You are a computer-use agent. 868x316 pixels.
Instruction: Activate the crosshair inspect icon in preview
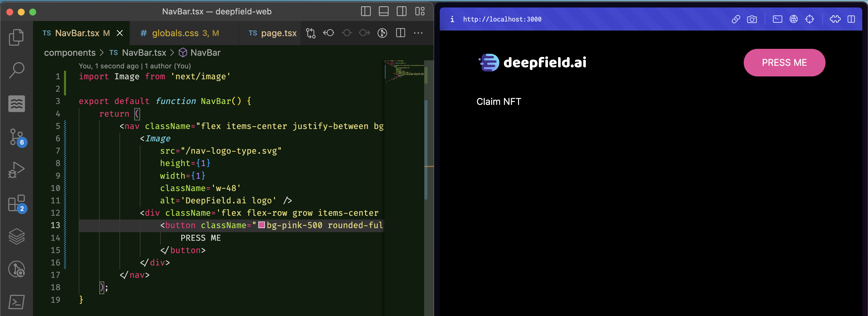point(809,19)
